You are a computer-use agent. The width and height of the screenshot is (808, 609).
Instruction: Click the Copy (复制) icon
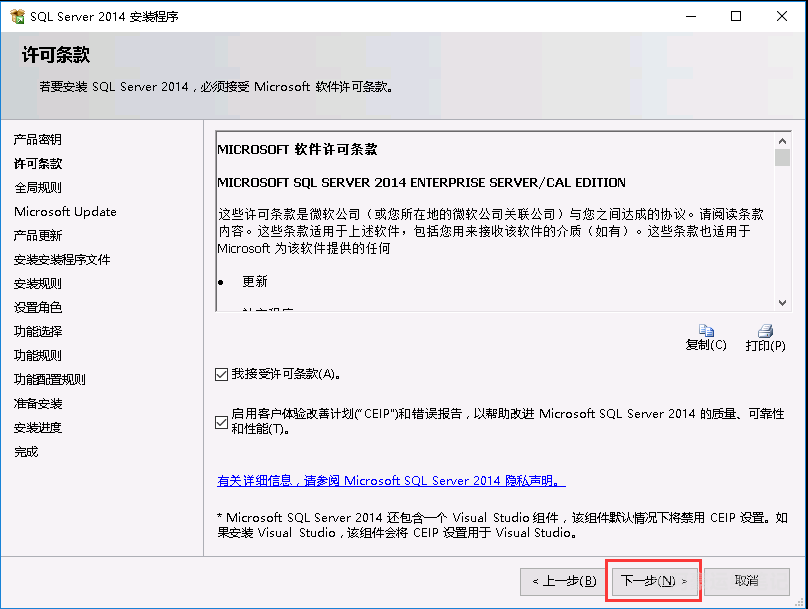(706, 331)
